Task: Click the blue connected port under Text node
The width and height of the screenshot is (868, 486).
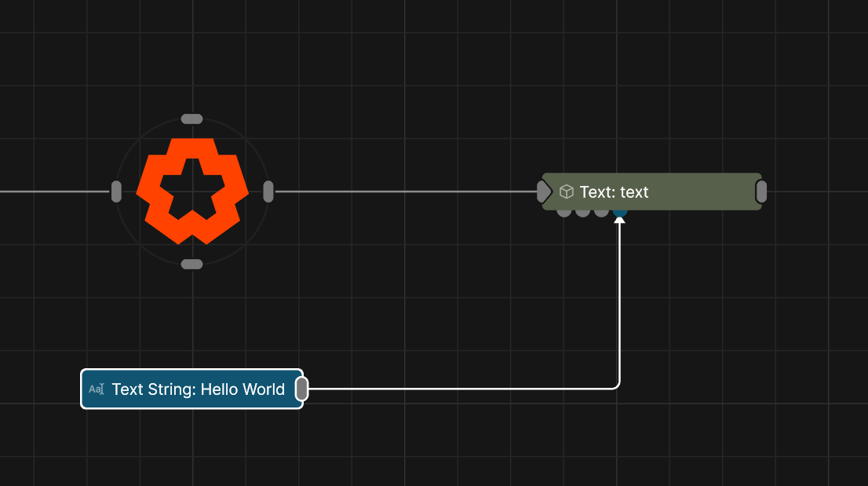Action: pyautogui.click(x=620, y=211)
